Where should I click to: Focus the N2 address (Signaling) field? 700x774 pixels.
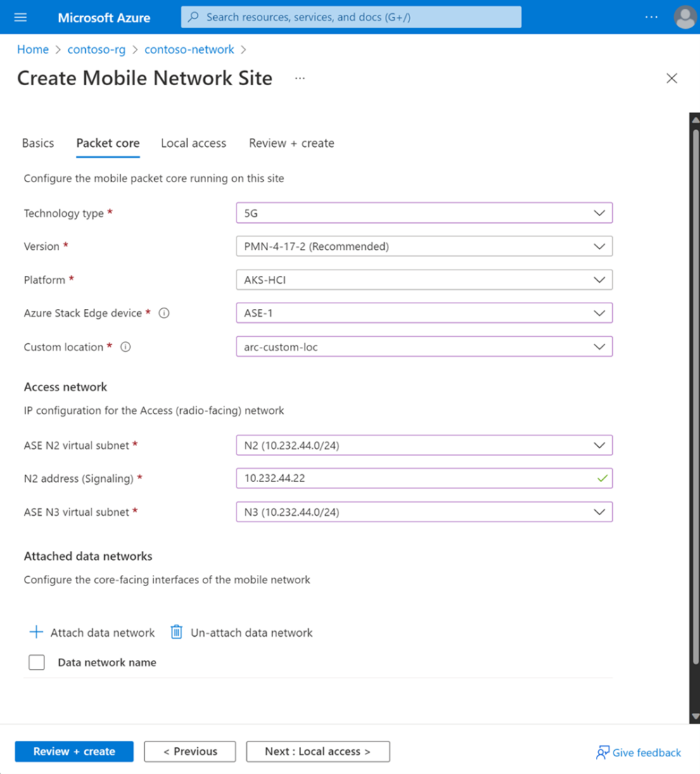424,478
